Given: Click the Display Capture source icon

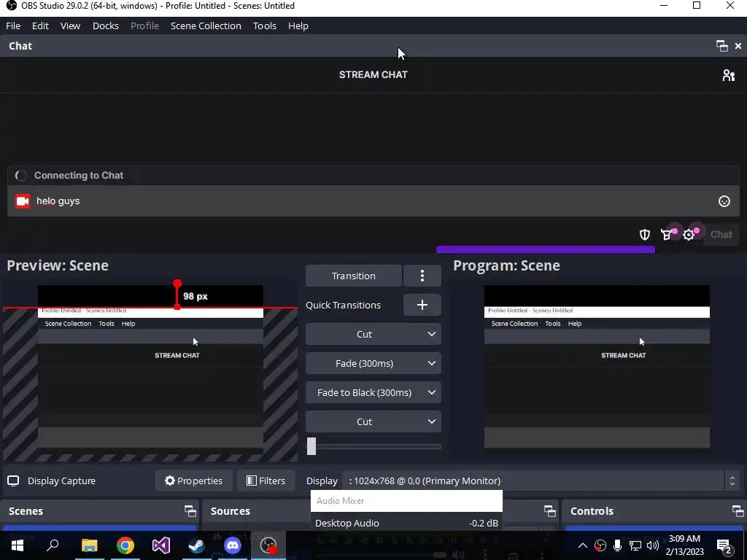Looking at the screenshot, I should [x=13, y=481].
